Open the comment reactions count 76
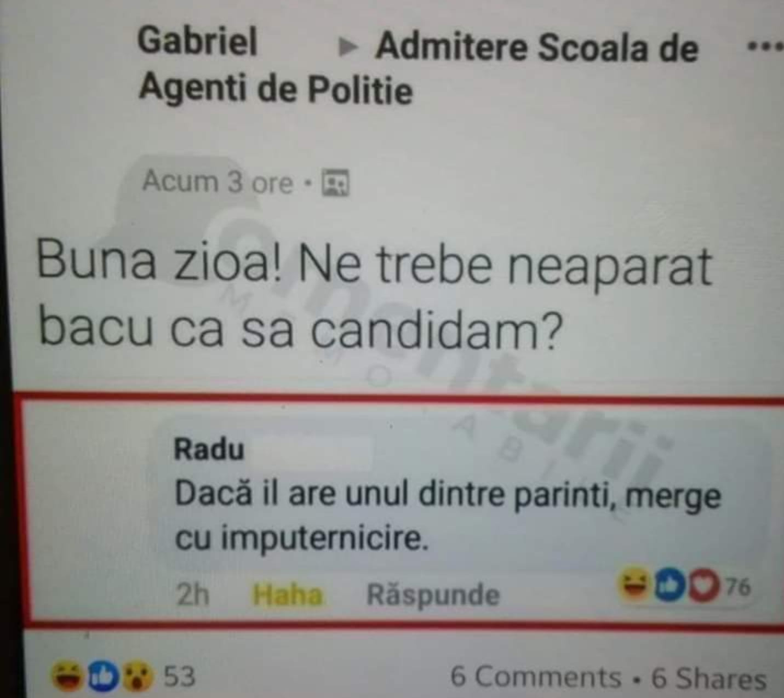Image resolution: width=784 pixels, height=698 pixels. coord(737,587)
